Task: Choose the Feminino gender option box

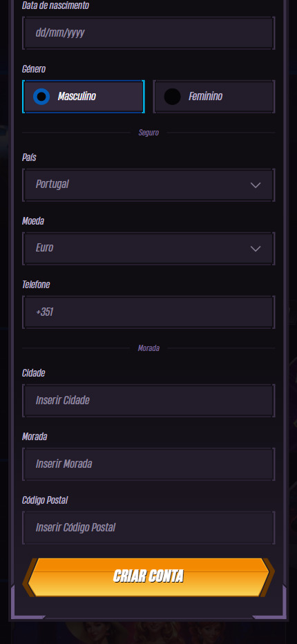Action: (214, 97)
